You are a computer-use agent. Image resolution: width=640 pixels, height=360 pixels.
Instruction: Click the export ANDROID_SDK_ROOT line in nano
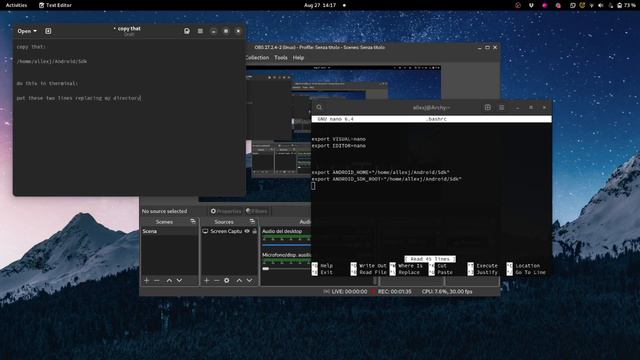(x=387, y=179)
